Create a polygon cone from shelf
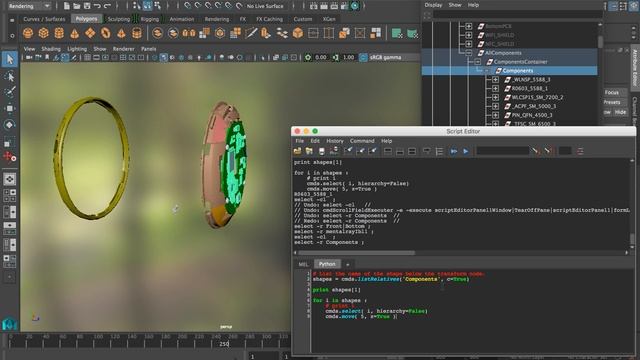The image size is (640, 360). coord(75,33)
